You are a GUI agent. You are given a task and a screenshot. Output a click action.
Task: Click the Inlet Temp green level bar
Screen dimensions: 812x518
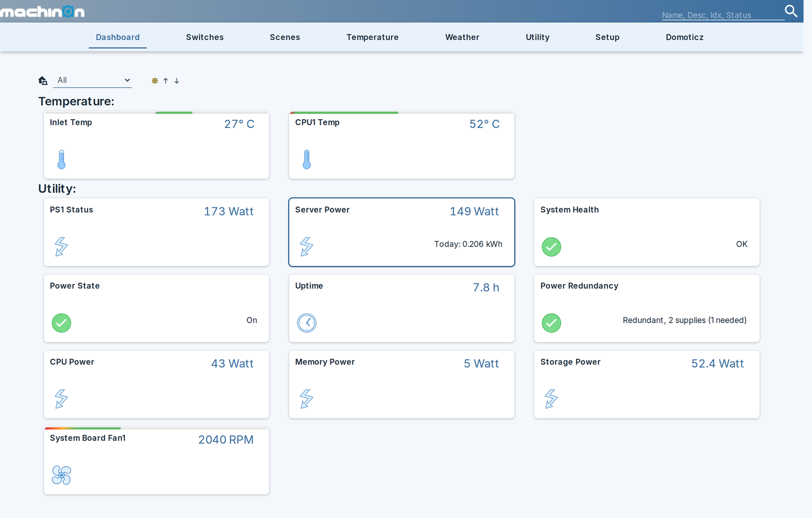click(x=174, y=113)
